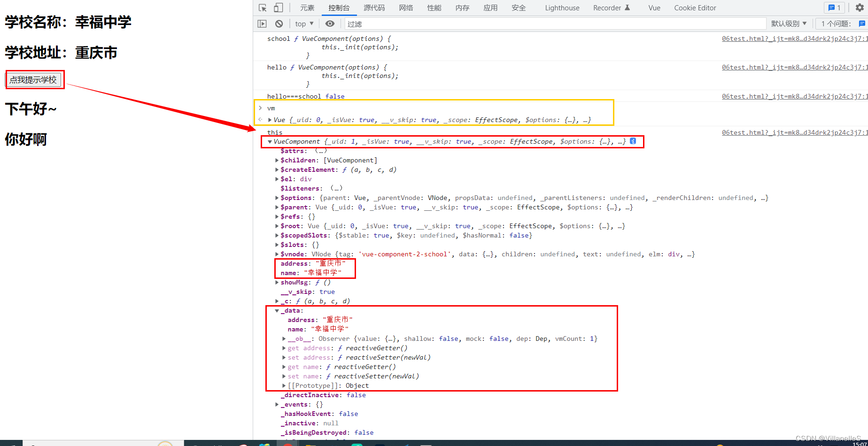Expand the $children property
The width and height of the screenshot is (868, 446).
(x=277, y=160)
